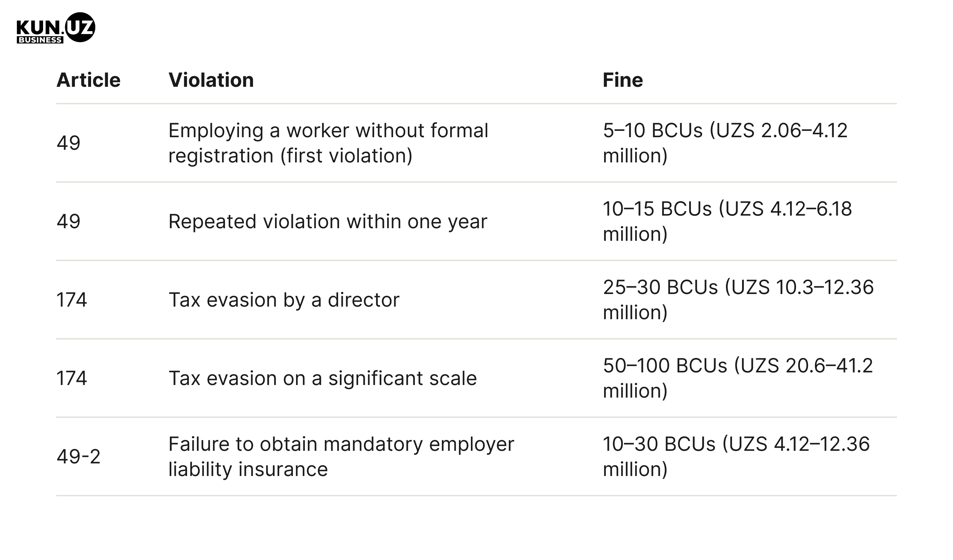953x560 pixels.
Task: Select the Violation column header
Action: [211, 80]
